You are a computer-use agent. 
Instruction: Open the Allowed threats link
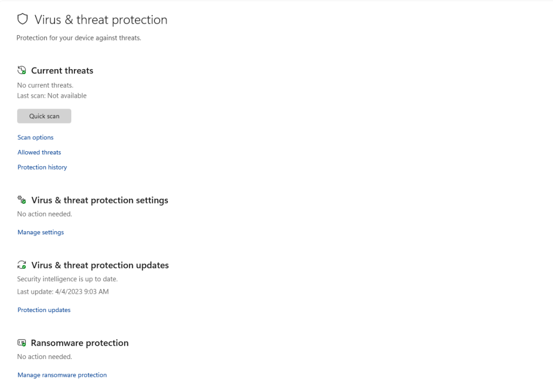(x=39, y=152)
